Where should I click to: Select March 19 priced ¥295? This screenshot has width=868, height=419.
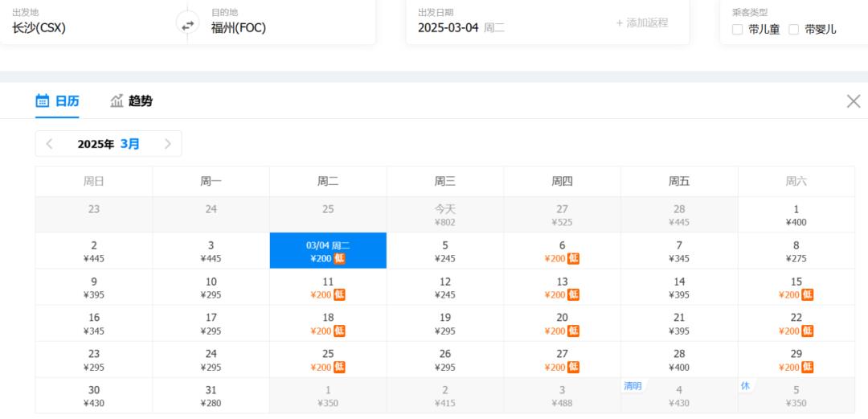(x=445, y=323)
